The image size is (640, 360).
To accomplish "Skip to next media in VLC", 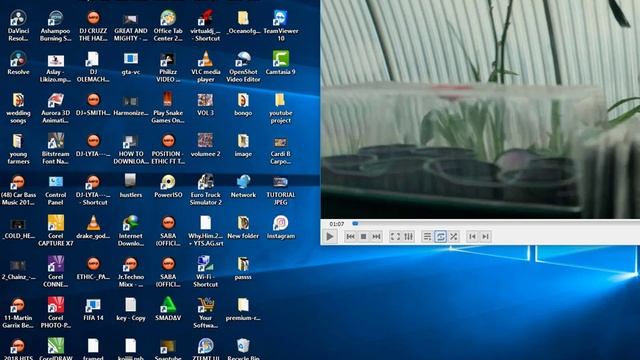I will (376, 236).
